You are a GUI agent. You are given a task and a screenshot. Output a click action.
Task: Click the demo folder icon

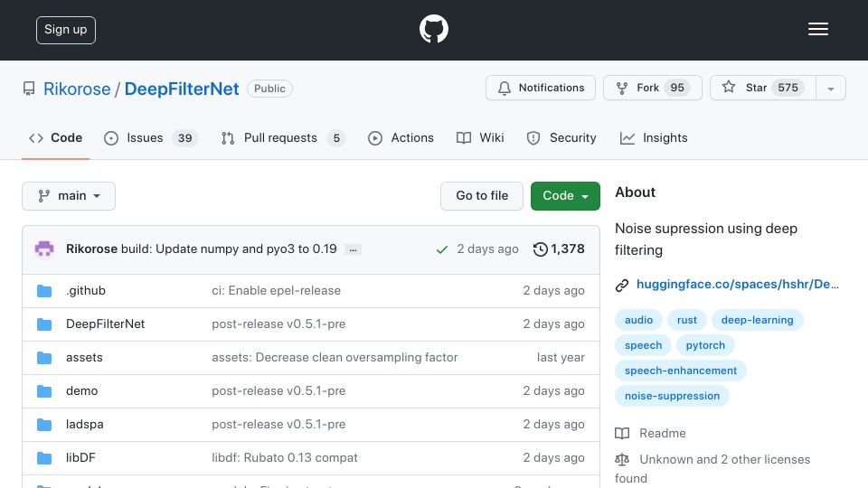pyautogui.click(x=44, y=391)
